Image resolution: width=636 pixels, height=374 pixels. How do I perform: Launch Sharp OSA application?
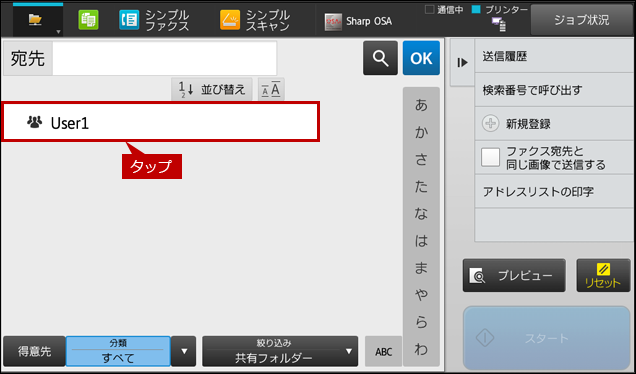pyautogui.click(x=359, y=21)
